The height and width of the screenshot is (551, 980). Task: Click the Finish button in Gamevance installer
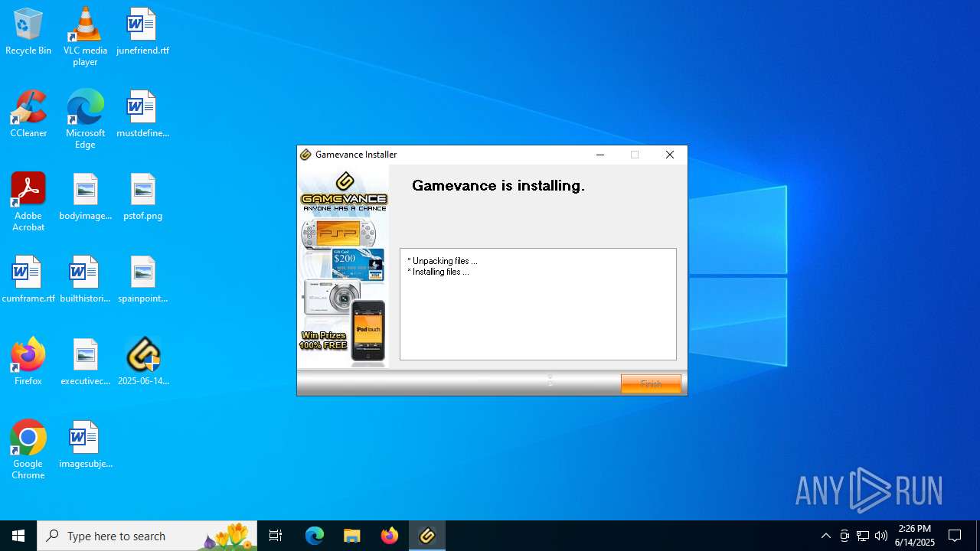coord(651,383)
